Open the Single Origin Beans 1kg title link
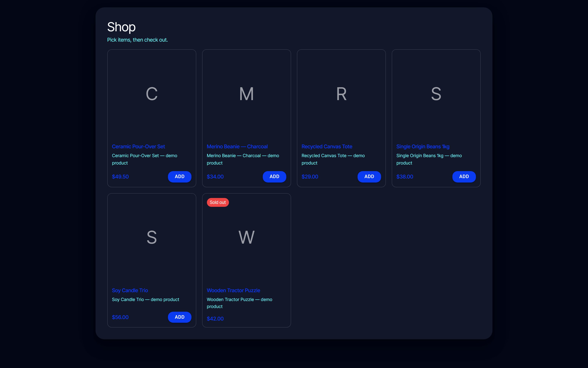Viewport: 588px width, 368px height. point(423,146)
